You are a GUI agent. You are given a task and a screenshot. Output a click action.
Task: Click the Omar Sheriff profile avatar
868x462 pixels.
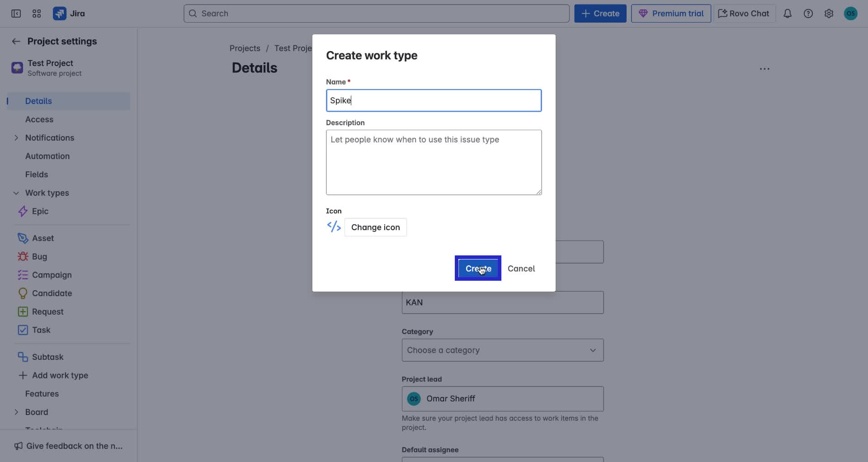(x=851, y=13)
